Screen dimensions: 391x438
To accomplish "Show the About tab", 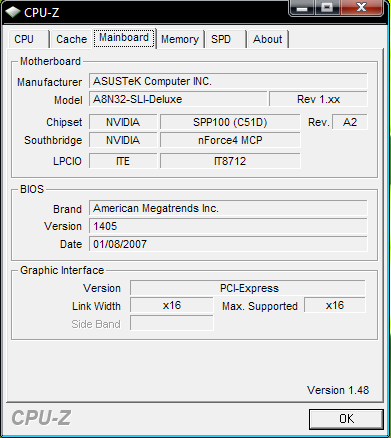I will point(268,39).
